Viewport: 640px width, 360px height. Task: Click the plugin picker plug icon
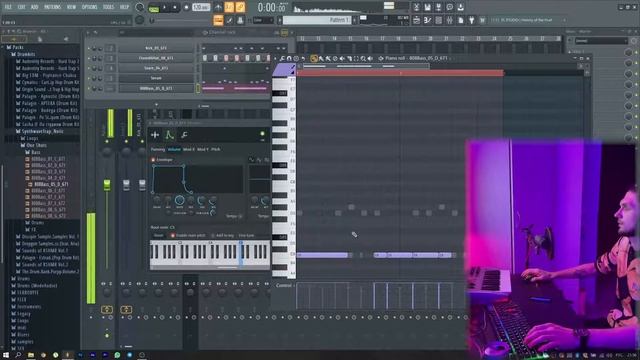pyautogui.click(x=471, y=20)
